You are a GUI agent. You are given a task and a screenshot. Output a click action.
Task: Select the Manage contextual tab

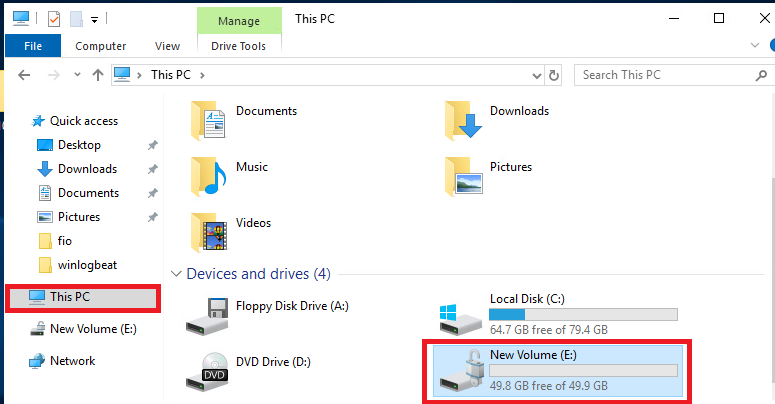point(239,21)
